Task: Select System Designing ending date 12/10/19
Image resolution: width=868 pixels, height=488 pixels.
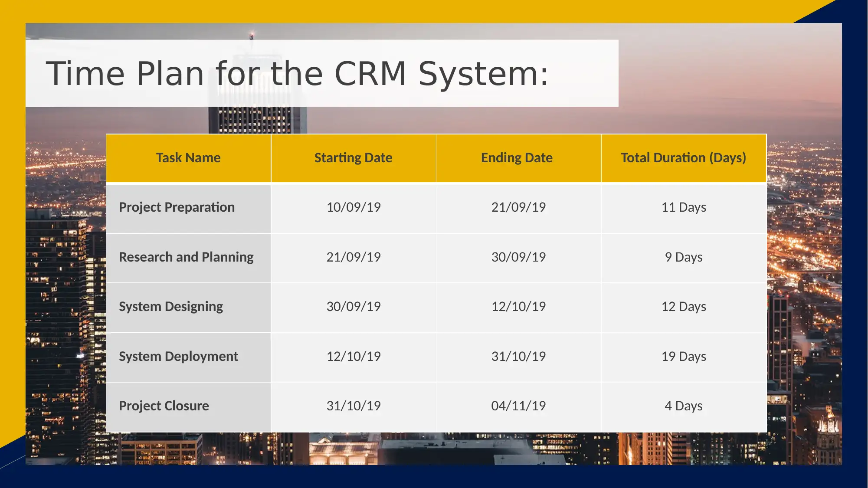Action: (518, 308)
